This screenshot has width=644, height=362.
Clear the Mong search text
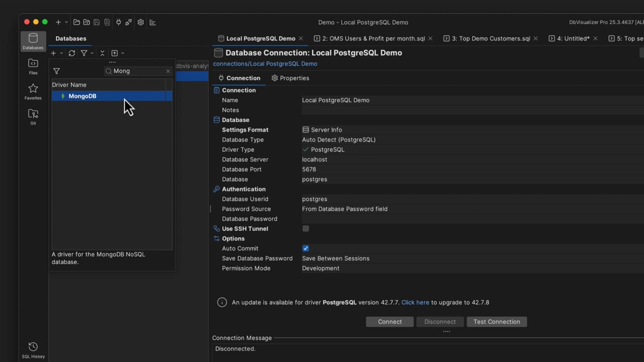(168, 71)
